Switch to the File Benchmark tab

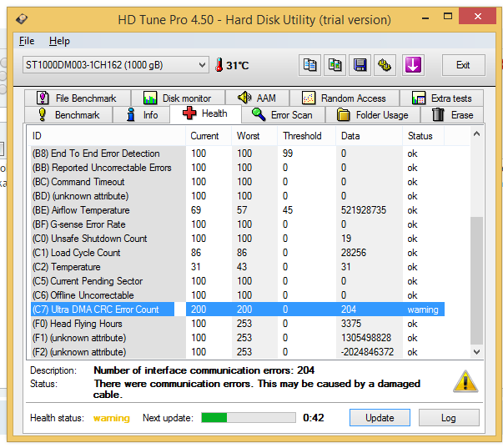78,98
